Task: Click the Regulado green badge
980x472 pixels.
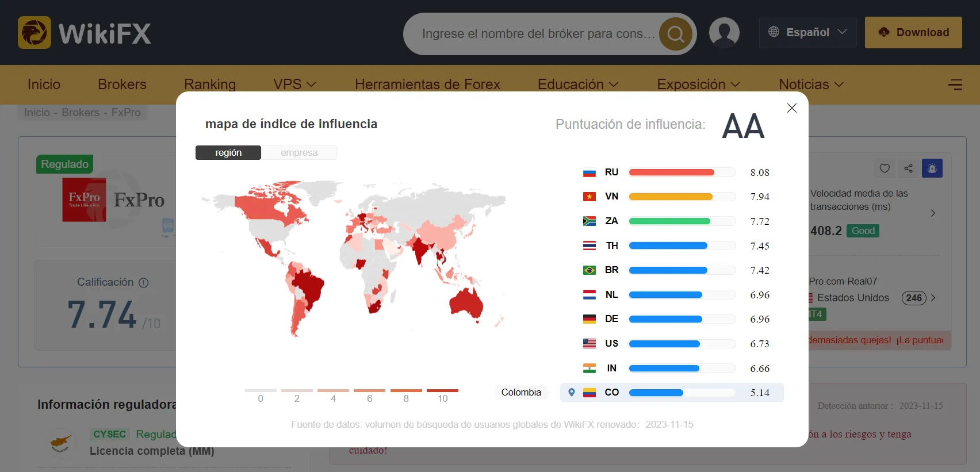Action: click(x=64, y=164)
